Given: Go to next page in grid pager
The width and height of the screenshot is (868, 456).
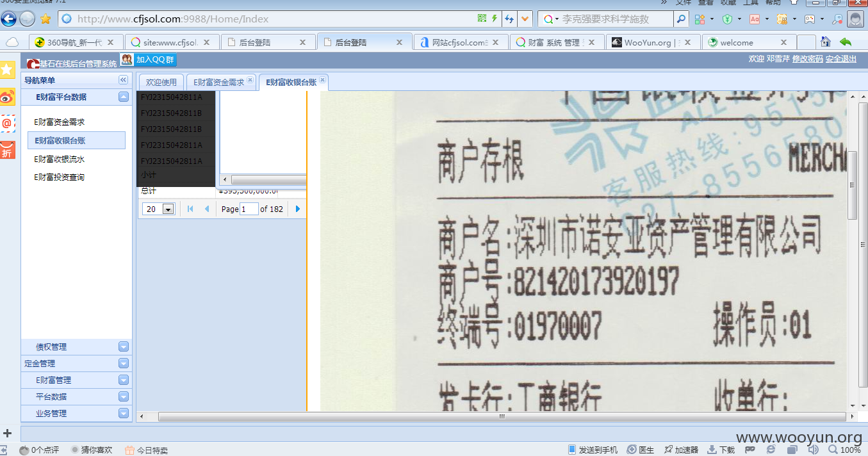Looking at the screenshot, I should click(298, 209).
